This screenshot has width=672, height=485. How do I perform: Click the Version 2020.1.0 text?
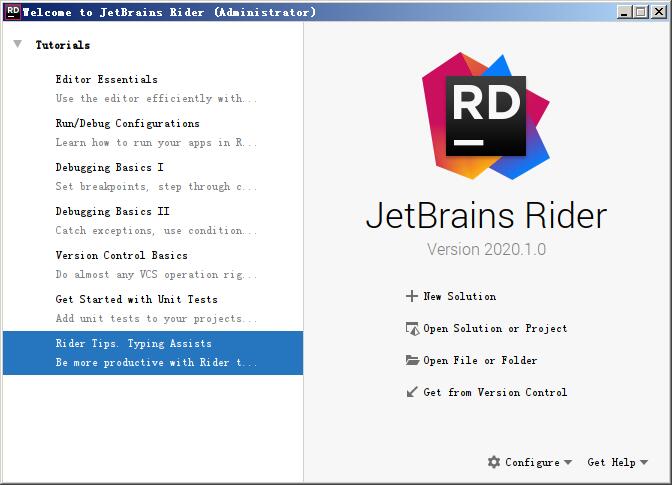(x=486, y=249)
